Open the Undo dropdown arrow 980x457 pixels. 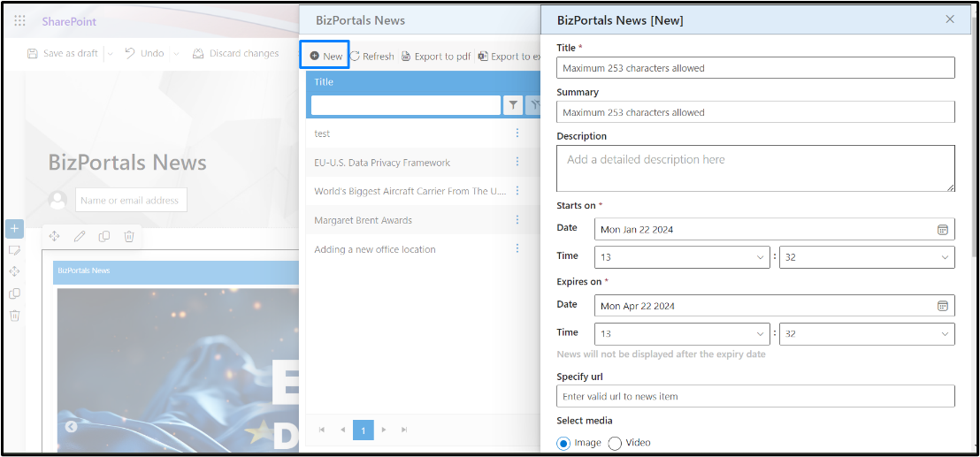pos(176,54)
